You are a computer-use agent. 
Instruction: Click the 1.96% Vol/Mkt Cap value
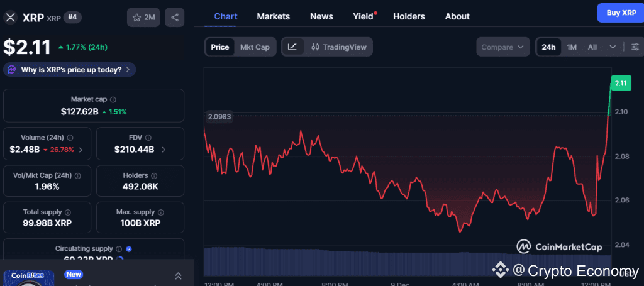click(47, 187)
